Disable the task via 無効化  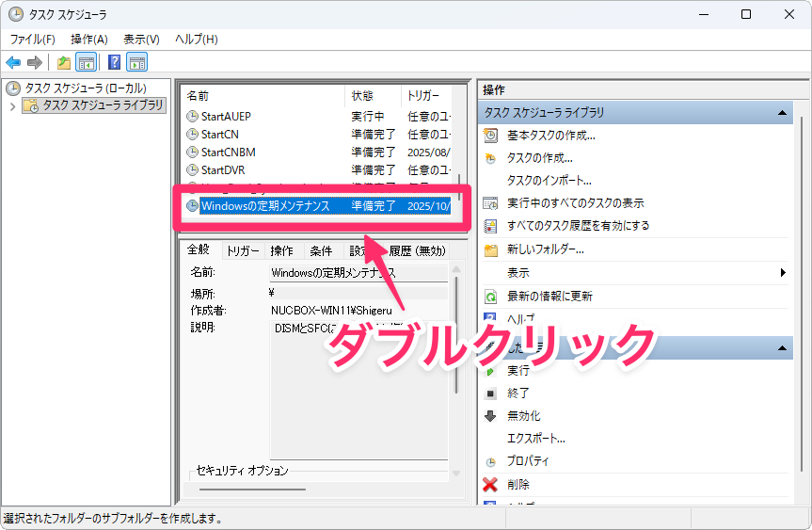[523, 416]
